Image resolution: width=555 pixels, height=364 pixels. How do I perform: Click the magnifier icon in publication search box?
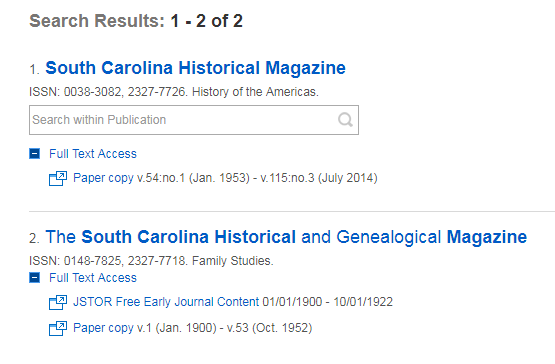[x=345, y=120]
